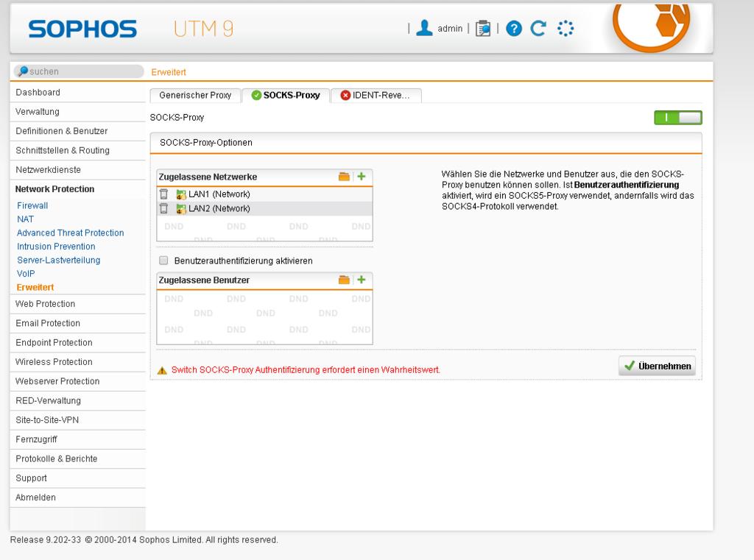
Task: Click the LAN2 network object icon
Action: click(181, 208)
